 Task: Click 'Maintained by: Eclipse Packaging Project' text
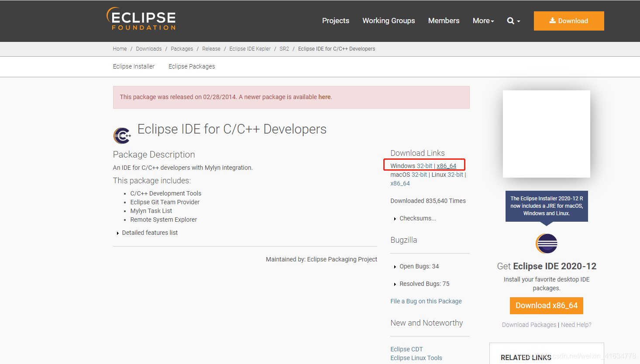coord(321,259)
